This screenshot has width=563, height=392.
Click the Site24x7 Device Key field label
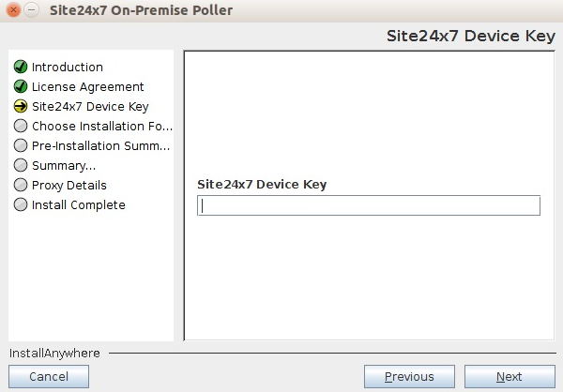click(x=262, y=185)
